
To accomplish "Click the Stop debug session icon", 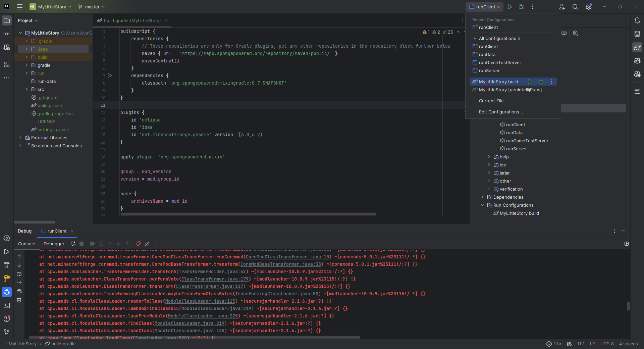I will point(82,244).
